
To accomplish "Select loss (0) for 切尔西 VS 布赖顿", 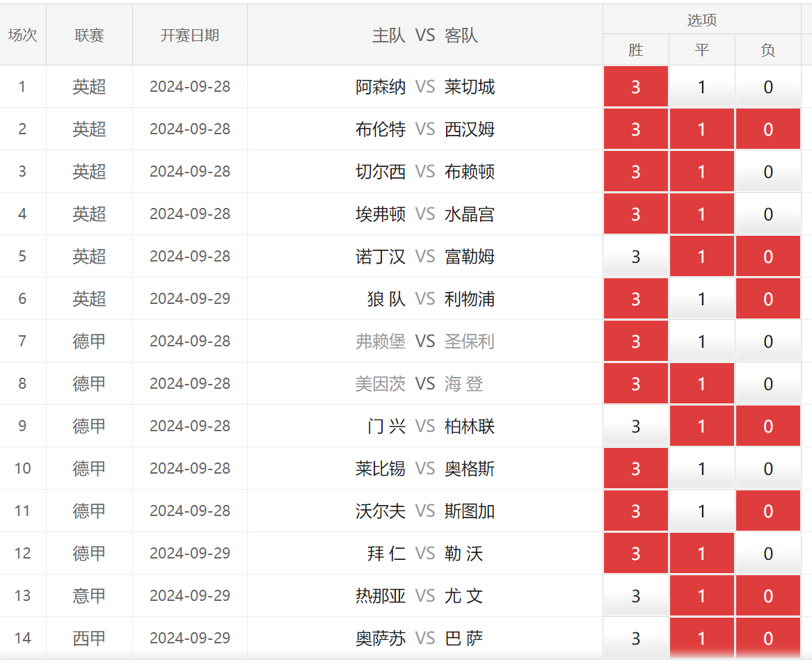I will point(768,171).
